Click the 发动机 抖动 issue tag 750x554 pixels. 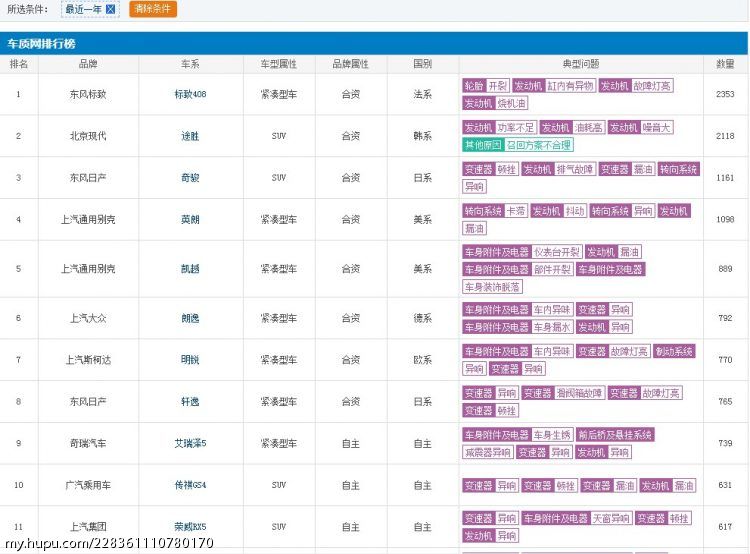[558, 211]
